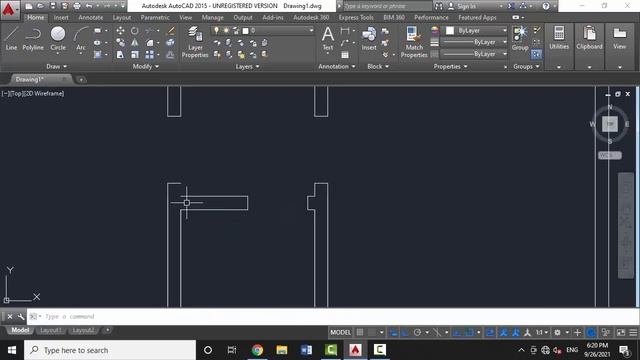Click Match Properties tool
640x360 pixels.
tap(414, 42)
